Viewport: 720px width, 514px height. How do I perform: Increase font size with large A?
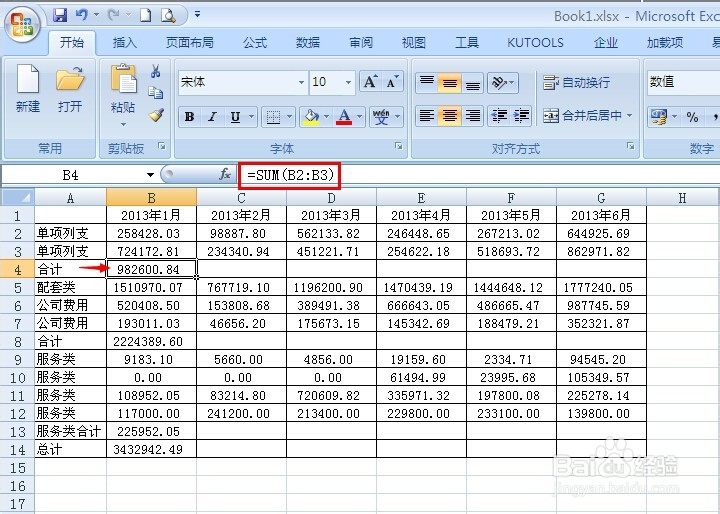tap(371, 82)
